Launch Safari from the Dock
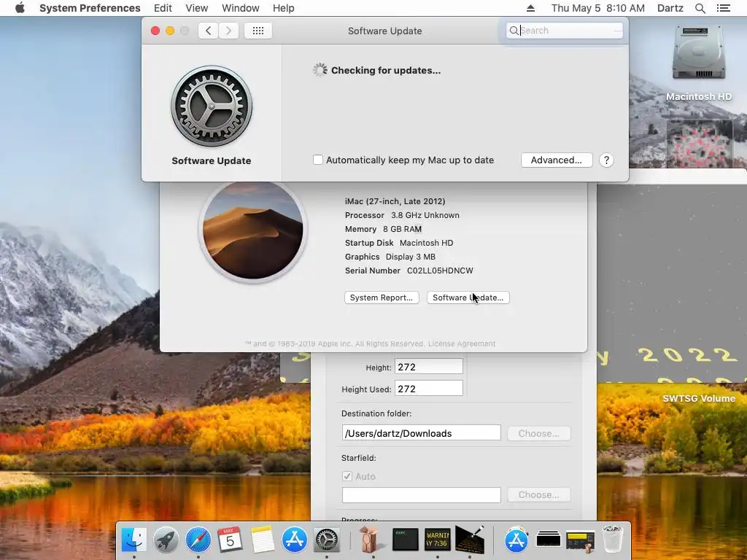The height and width of the screenshot is (560, 747). click(198, 540)
